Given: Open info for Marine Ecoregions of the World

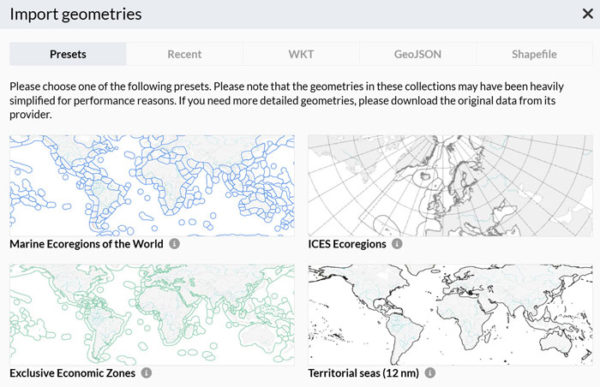Looking at the screenshot, I should tap(174, 243).
